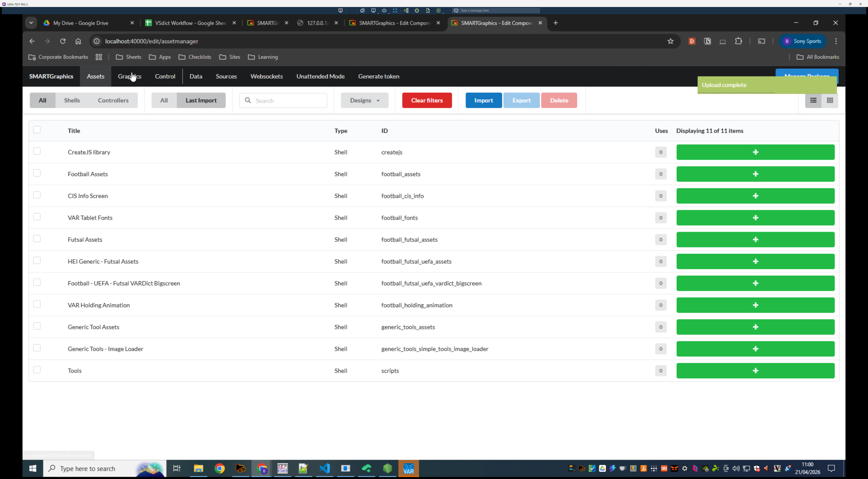The height and width of the screenshot is (479, 868).
Task: Open the Chrome three-dot menu
Action: click(836, 41)
